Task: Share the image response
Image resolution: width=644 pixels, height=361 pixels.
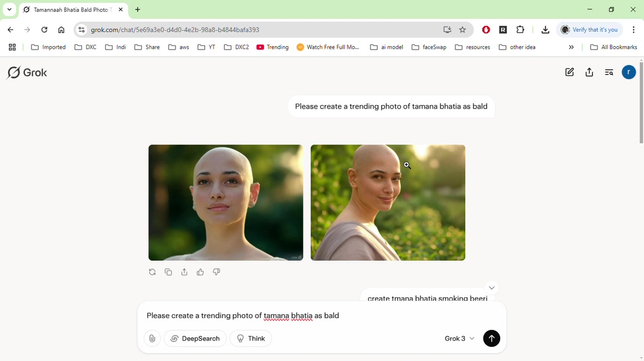Action: [x=184, y=272]
